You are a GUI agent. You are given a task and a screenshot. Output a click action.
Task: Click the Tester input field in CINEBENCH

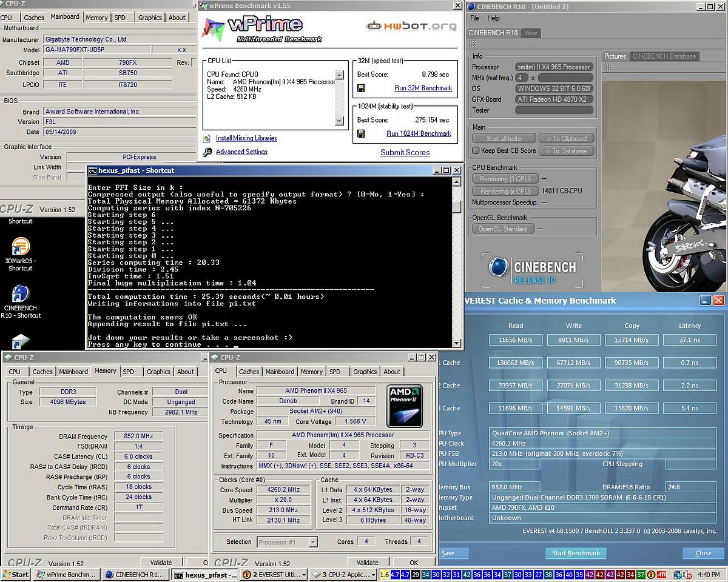coord(554,110)
